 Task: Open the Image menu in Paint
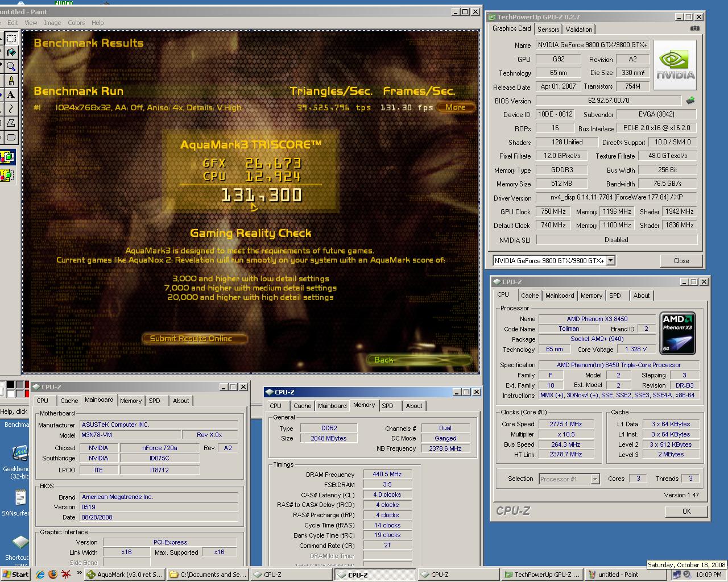pyautogui.click(x=52, y=23)
